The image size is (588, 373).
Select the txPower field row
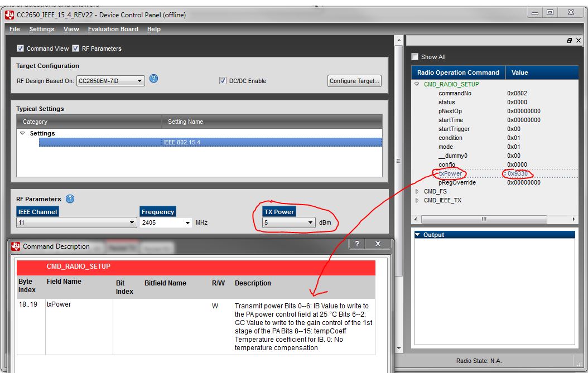coord(495,173)
